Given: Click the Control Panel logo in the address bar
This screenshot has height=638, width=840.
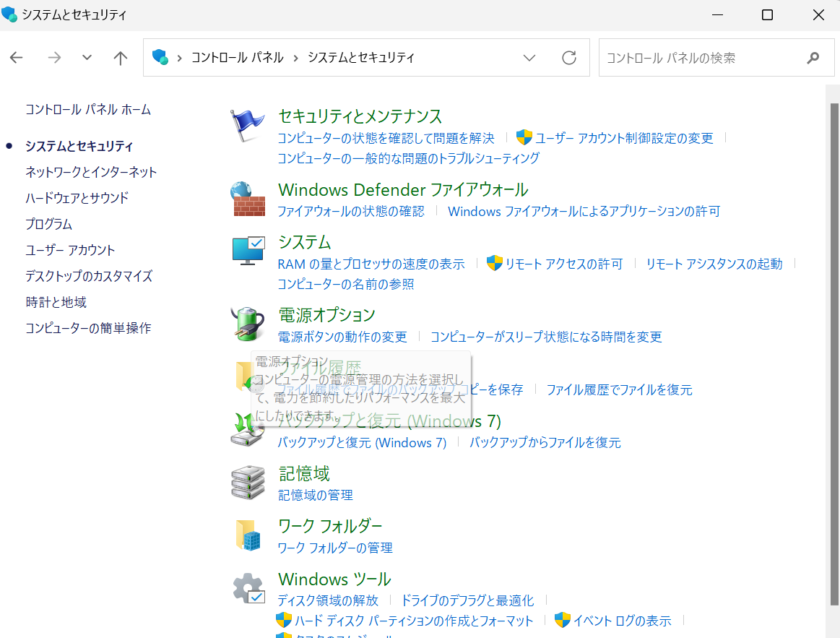Looking at the screenshot, I should pos(160,57).
